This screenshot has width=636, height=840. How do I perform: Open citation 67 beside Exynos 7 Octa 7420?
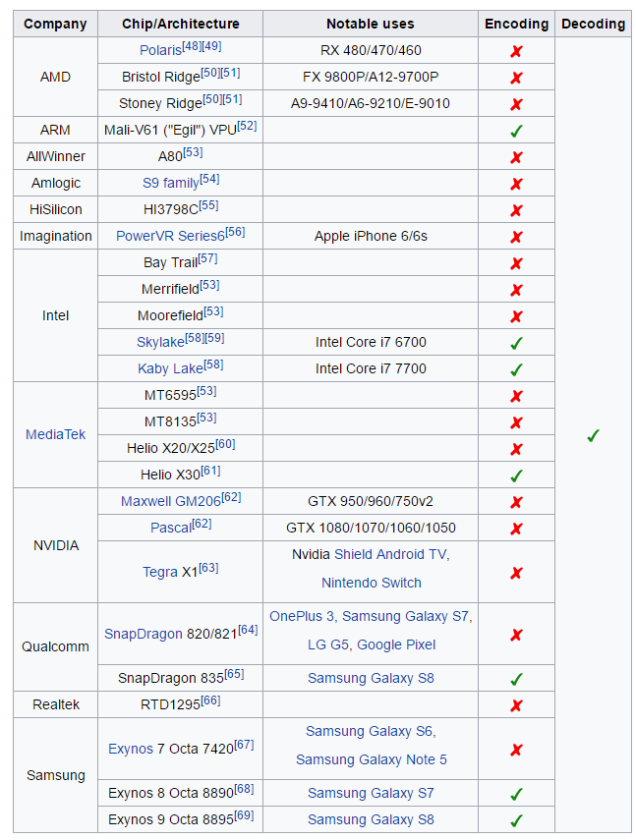pos(245,745)
